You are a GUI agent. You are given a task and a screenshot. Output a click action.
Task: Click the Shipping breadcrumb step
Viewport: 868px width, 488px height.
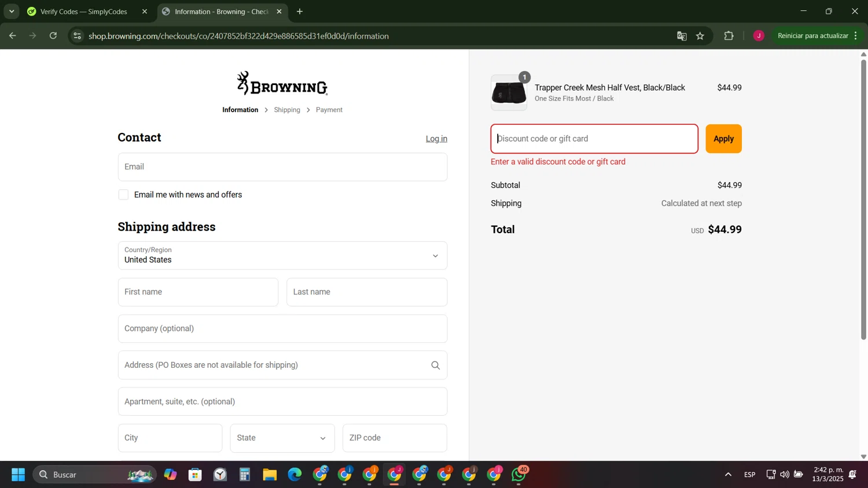coord(287,110)
